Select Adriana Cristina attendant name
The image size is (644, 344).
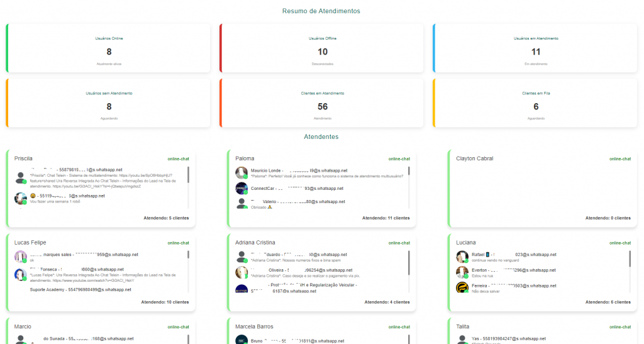[255, 243]
